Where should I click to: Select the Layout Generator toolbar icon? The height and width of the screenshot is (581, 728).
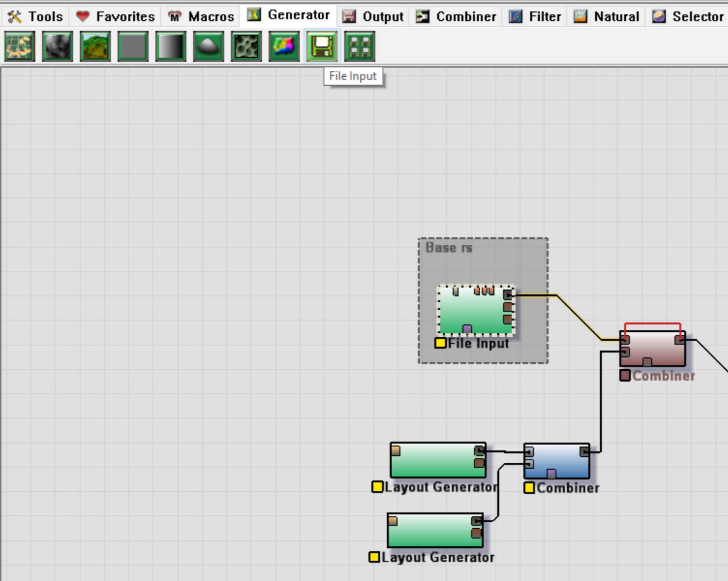pos(19,46)
